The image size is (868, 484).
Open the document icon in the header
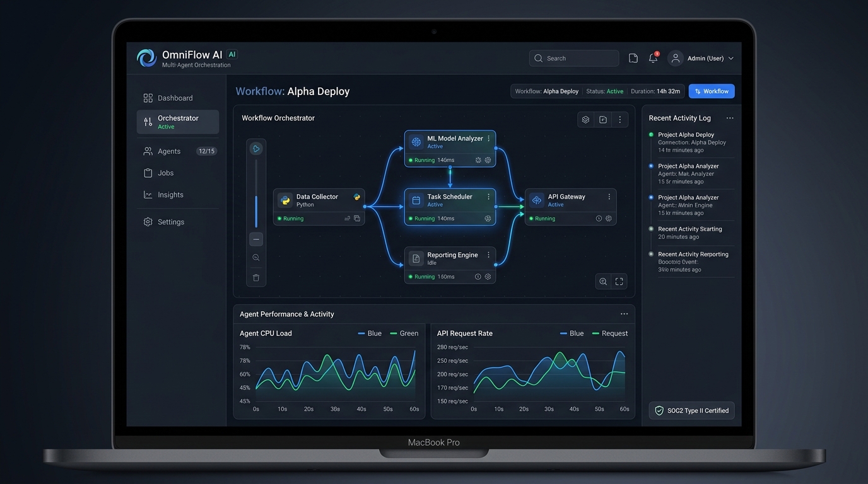(x=633, y=58)
